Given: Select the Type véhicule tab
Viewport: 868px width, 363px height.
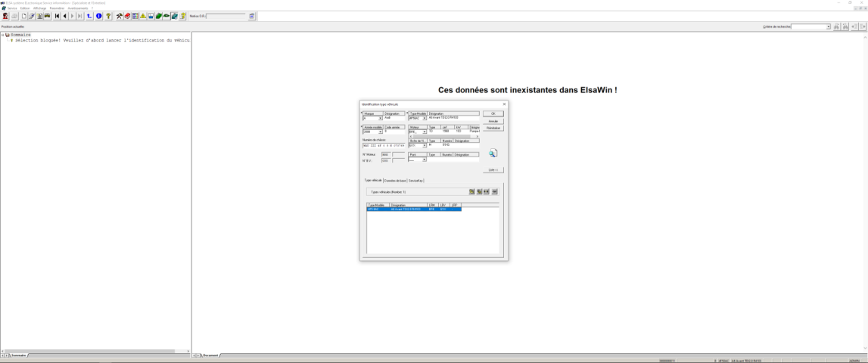Looking at the screenshot, I should pos(372,181).
